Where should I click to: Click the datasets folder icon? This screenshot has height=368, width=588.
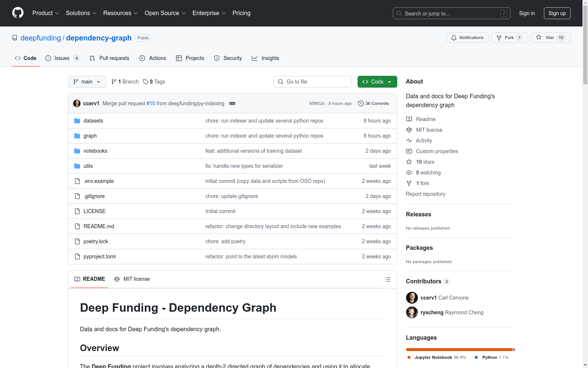pyautogui.click(x=77, y=121)
